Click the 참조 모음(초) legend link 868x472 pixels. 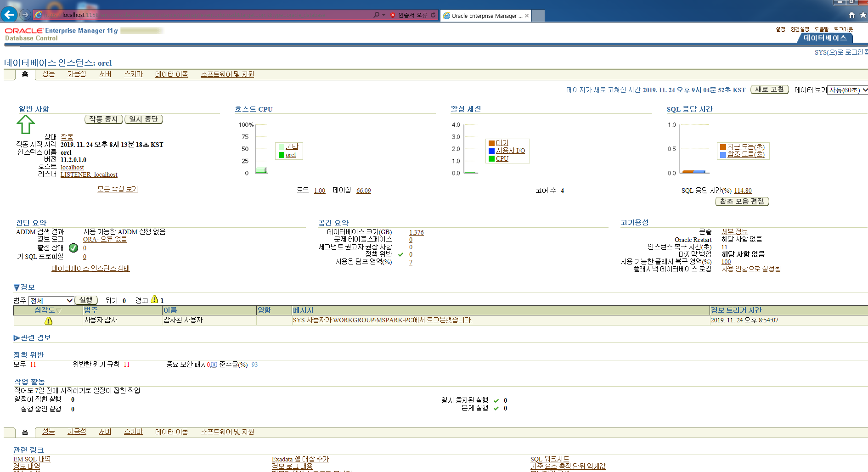746,154
